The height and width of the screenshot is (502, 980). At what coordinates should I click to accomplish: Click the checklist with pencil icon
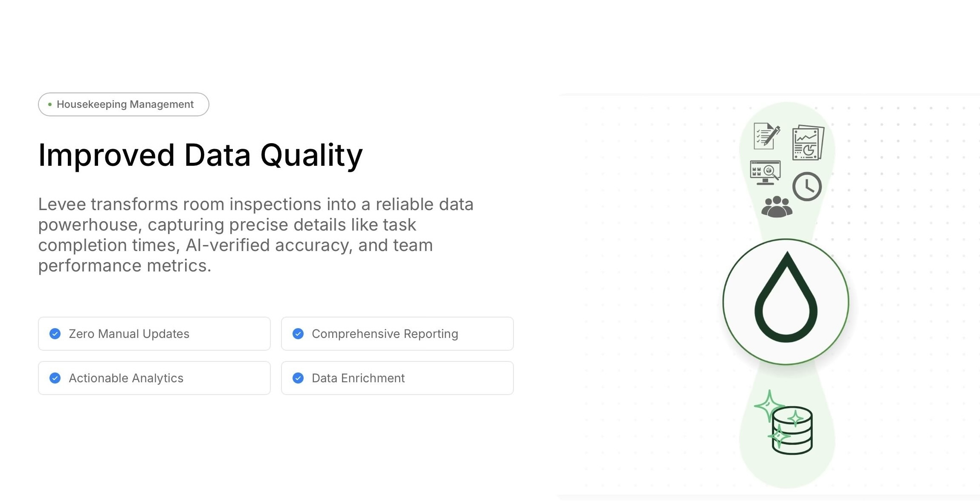pyautogui.click(x=766, y=136)
